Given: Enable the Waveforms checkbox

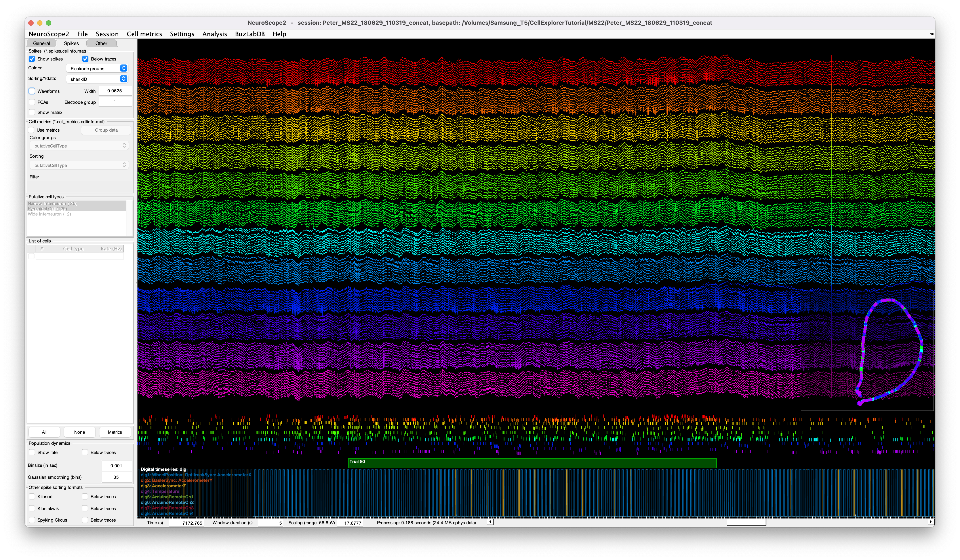Looking at the screenshot, I should point(32,91).
